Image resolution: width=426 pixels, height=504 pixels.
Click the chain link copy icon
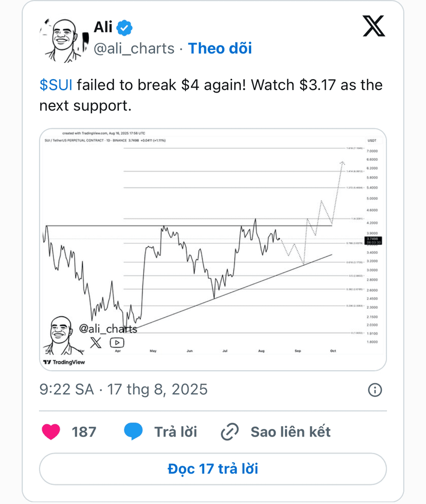[x=229, y=432]
